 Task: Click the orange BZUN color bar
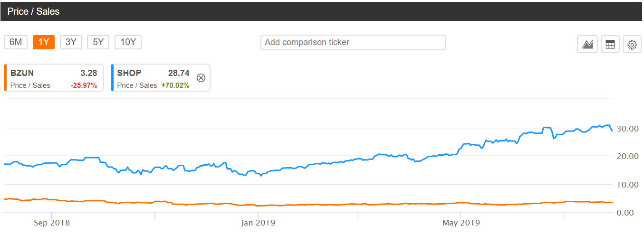(4, 78)
